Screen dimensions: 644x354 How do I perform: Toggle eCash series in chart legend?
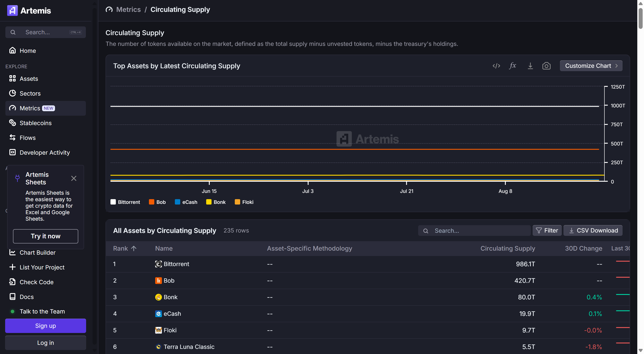tap(186, 202)
